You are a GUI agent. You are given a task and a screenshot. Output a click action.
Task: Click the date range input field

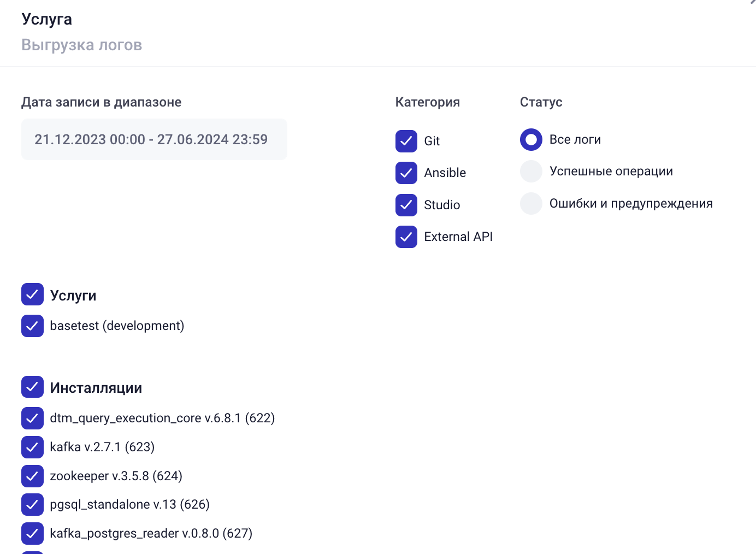pos(154,139)
